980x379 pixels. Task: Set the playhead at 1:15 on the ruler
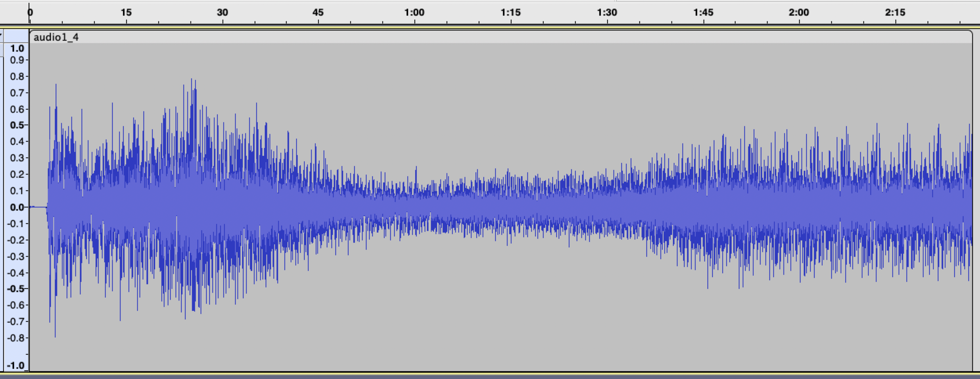[x=511, y=13]
